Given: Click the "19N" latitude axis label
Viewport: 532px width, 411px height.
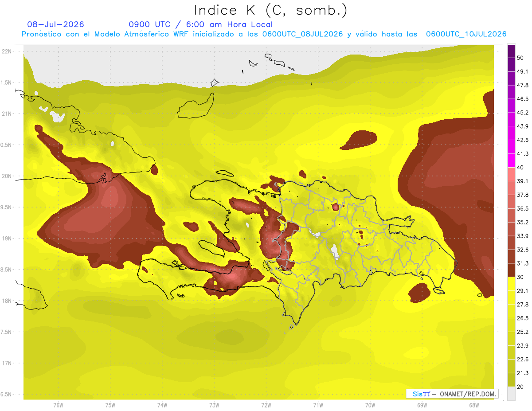Looking at the screenshot, I should pyautogui.click(x=7, y=239).
